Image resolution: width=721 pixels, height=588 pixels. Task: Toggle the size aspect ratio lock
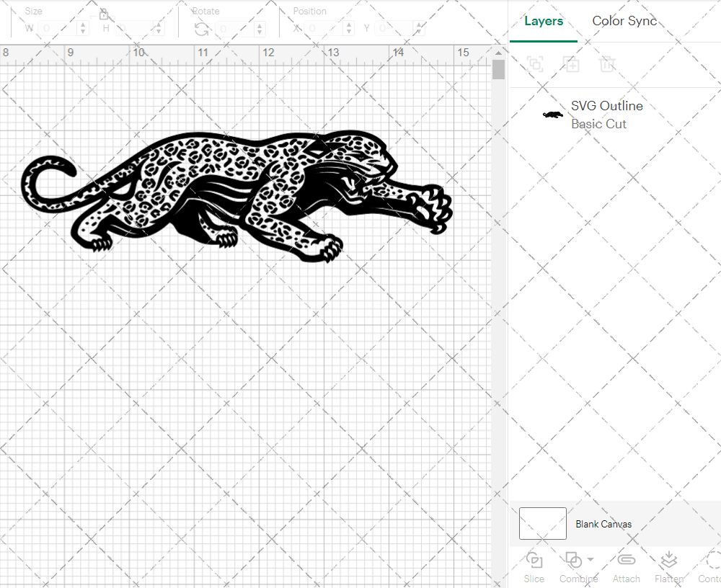(104, 14)
